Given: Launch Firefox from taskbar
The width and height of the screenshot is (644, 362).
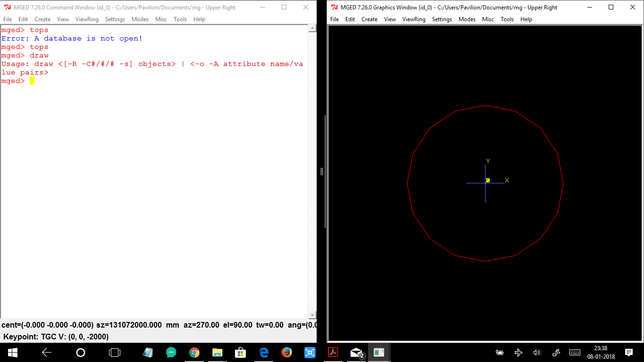Looking at the screenshot, I should 286,353.
